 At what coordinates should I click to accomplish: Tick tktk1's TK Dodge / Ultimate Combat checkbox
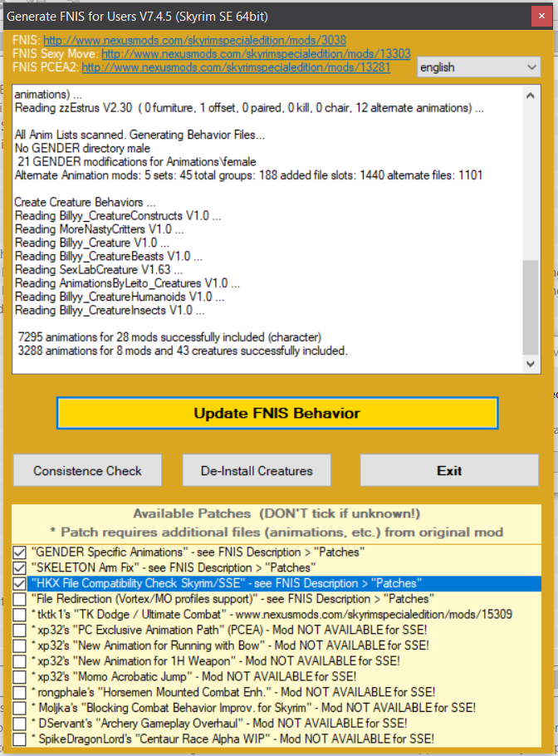[20, 615]
